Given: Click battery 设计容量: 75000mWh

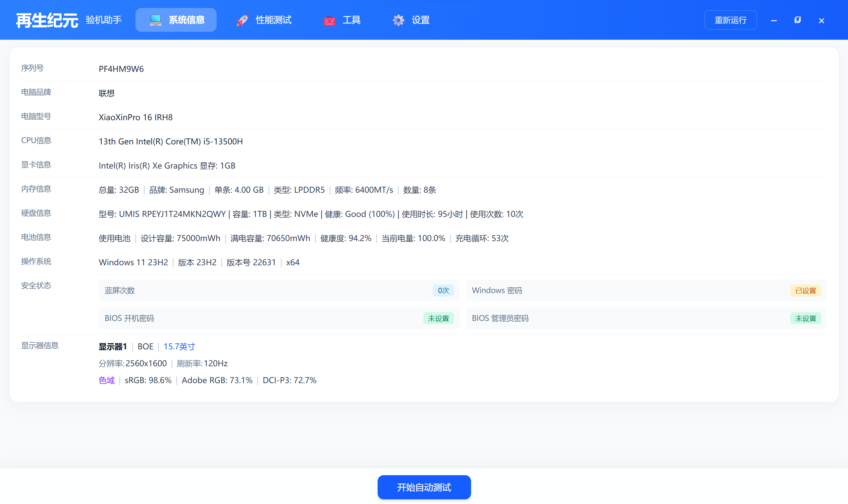Looking at the screenshot, I should point(181,238).
